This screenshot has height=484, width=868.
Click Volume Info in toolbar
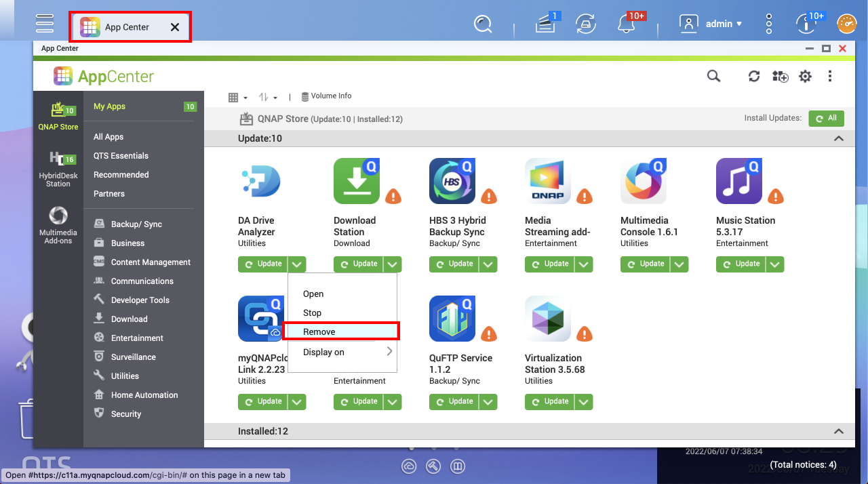click(x=326, y=96)
